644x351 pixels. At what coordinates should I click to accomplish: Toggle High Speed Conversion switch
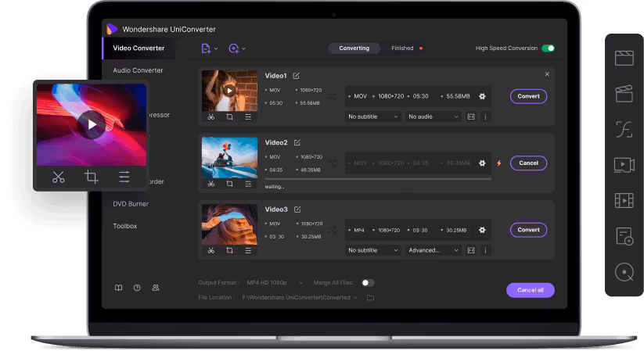[548, 48]
